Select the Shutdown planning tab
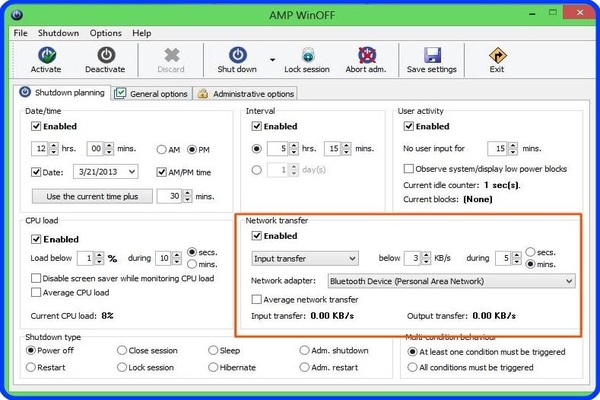Screen dimensions: 600x400 (x=62, y=93)
